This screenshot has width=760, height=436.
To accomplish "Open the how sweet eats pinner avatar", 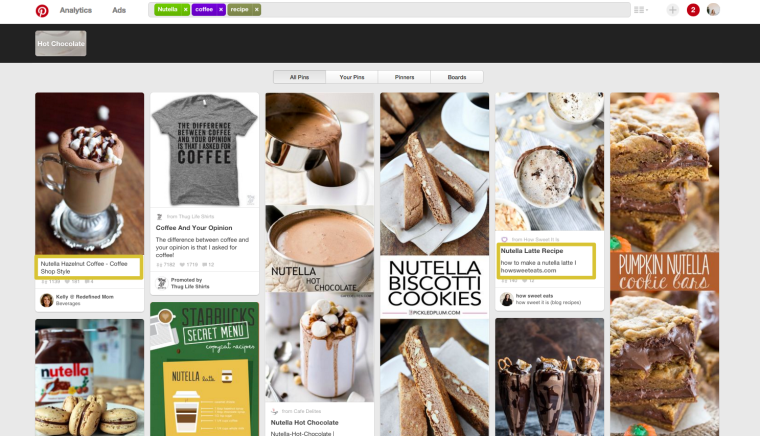I will [x=507, y=299].
